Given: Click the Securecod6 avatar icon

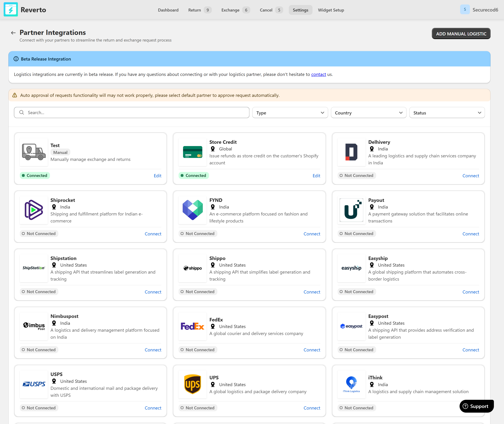Looking at the screenshot, I should point(465,10).
